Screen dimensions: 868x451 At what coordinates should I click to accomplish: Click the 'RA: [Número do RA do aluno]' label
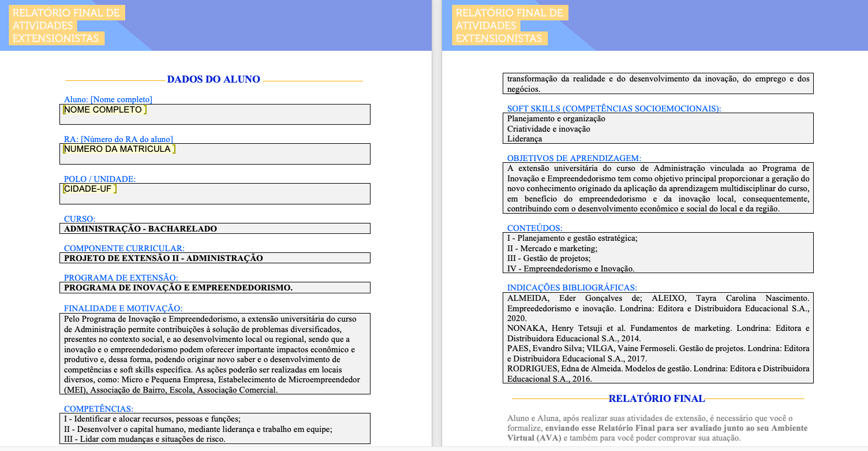(118, 139)
